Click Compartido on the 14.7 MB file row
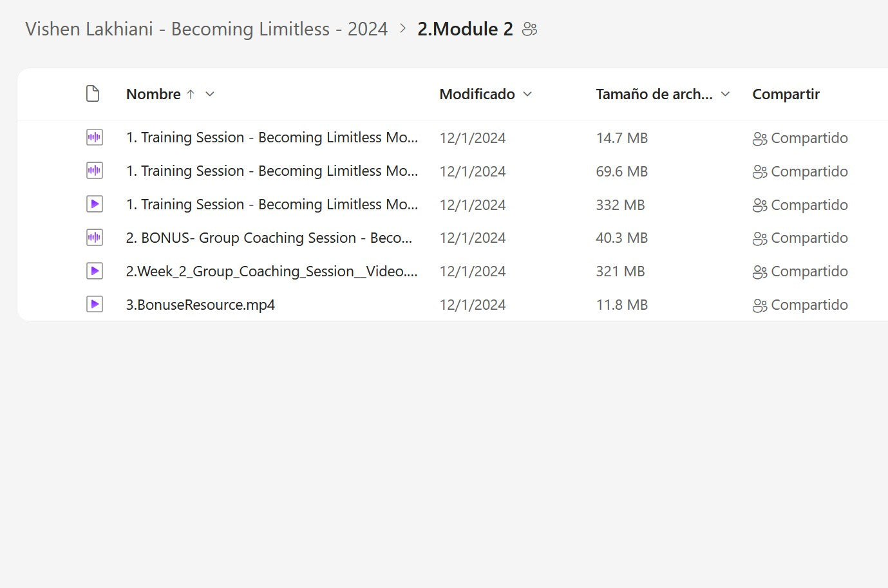The width and height of the screenshot is (888, 588). 809,138
